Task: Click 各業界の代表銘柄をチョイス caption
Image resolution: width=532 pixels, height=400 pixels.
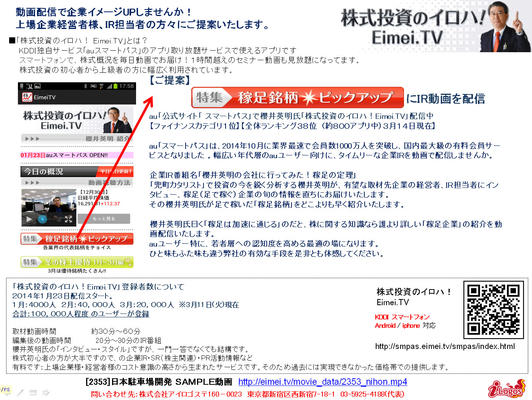Action: coord(77,248)
